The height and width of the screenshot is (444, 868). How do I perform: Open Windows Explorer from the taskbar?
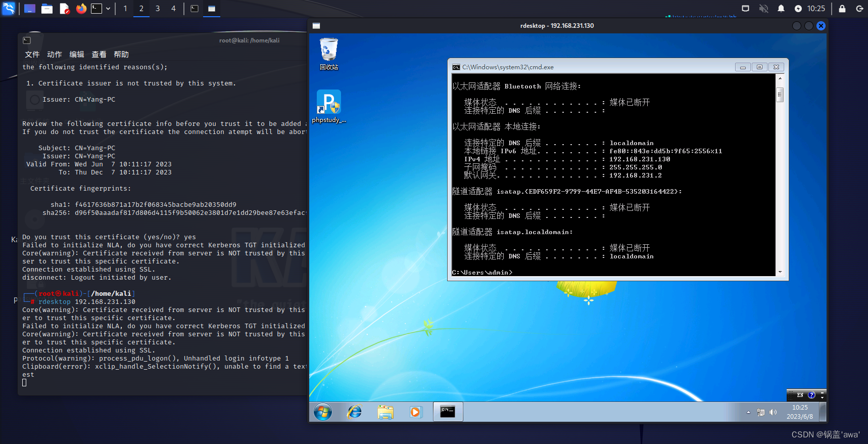(385, 412)
